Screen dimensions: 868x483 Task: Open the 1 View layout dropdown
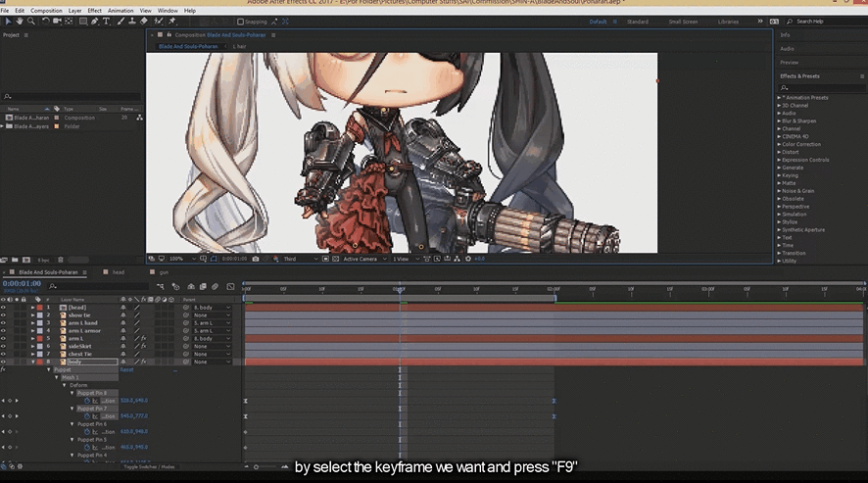click(x=406, y=259)
